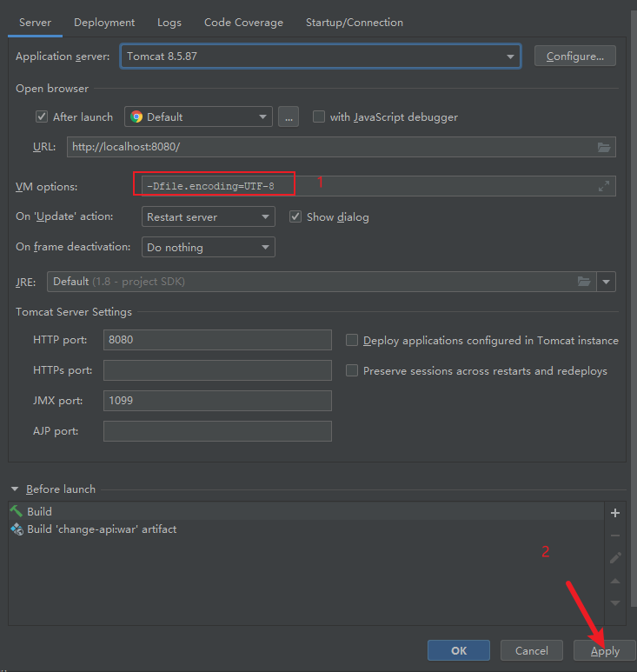637x672 pixels.
Task: Open the On 'Update' action Restart server dropdown
Action: (209, 216)
